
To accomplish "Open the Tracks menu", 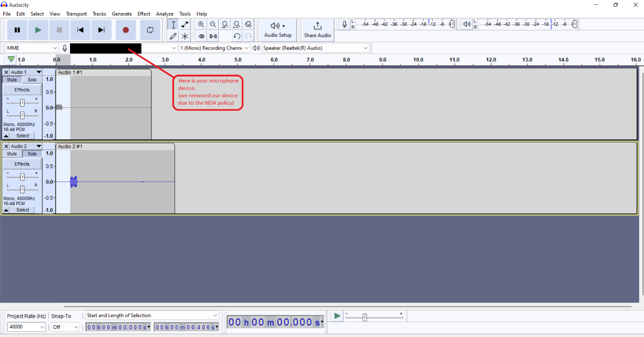I will [99, 14].
